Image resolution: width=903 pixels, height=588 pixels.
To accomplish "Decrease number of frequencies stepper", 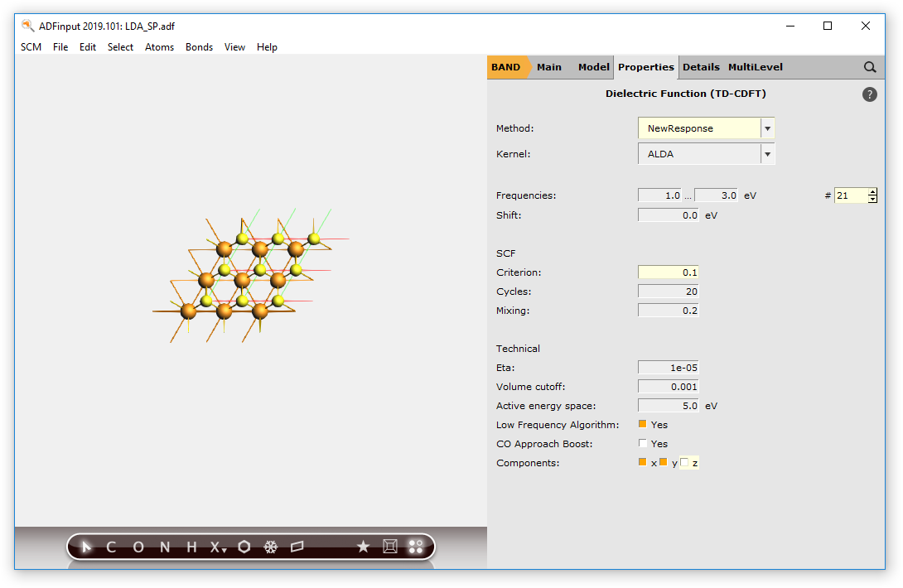I will tap(873, 200).
